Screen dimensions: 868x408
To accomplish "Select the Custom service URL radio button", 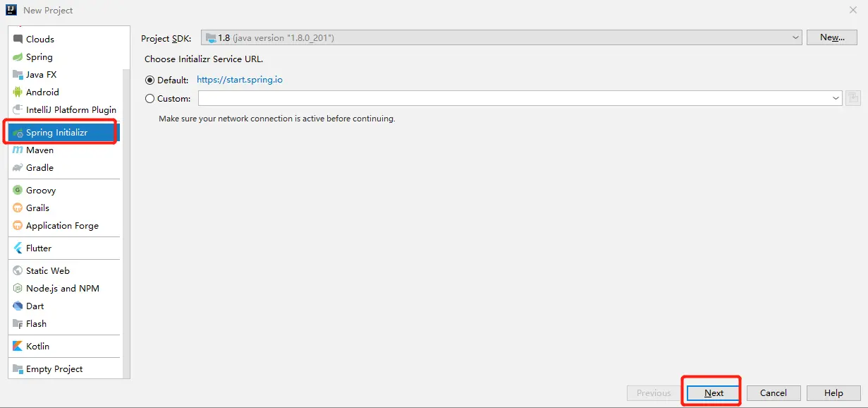I will point(149,98).
